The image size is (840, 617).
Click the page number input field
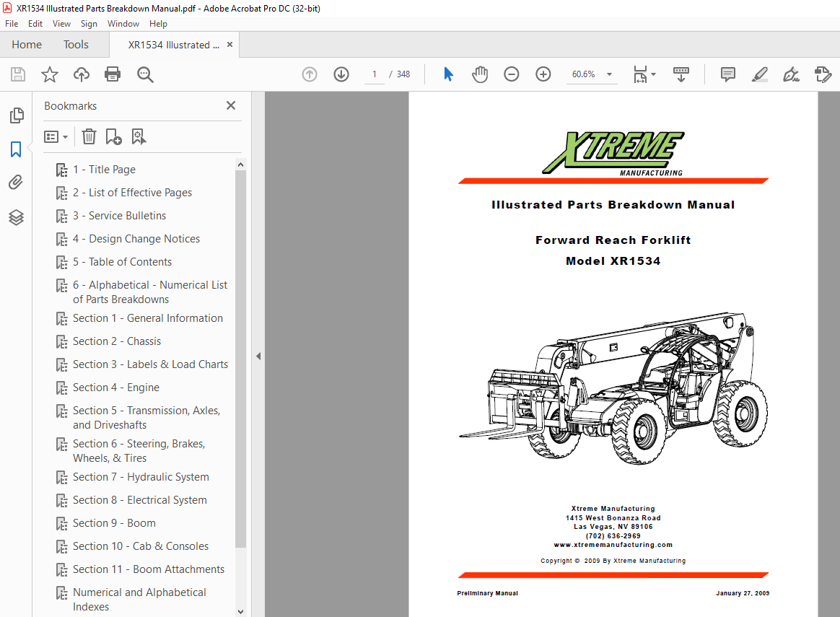pos(375,74)
